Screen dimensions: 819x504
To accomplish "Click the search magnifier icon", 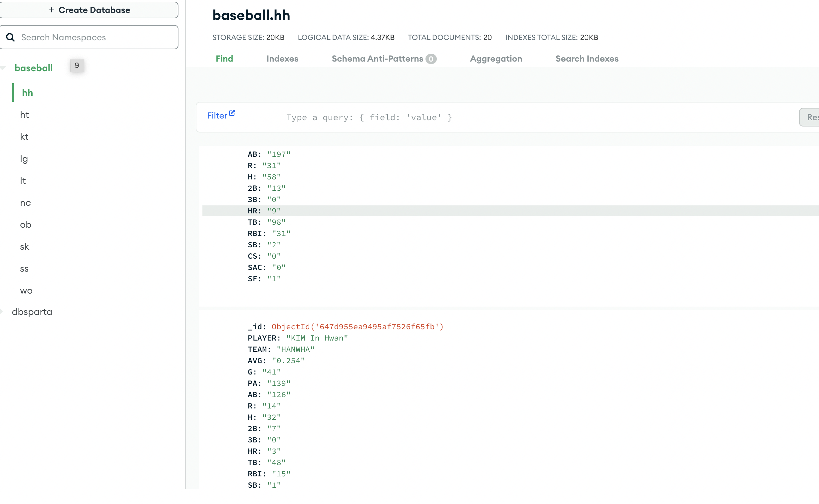I will (10, 37).
